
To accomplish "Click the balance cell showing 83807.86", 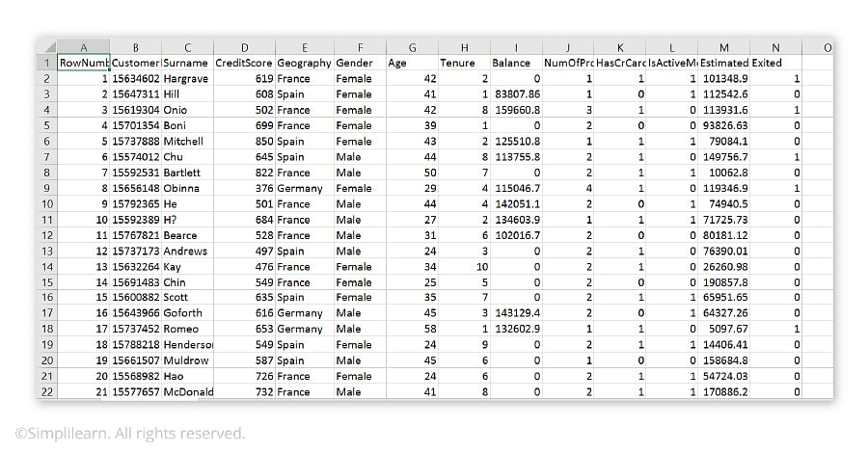I will pyautogui.click(x=516, y=94).
